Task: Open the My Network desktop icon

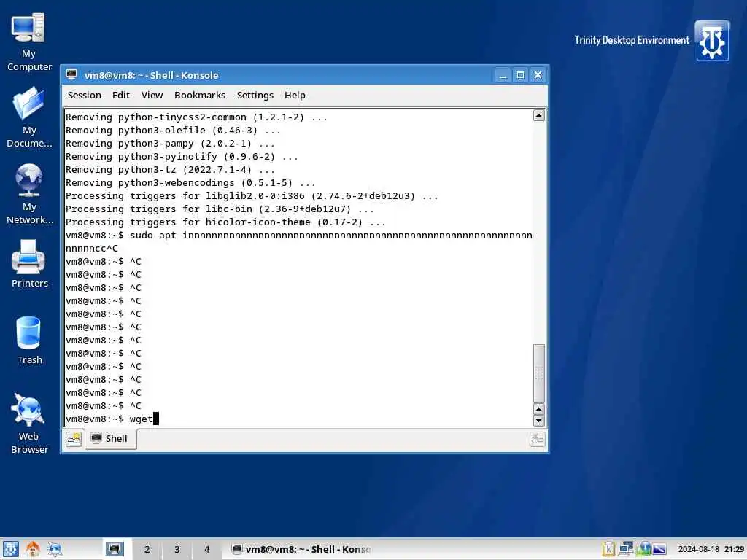Action: click(x=28, y=194)
